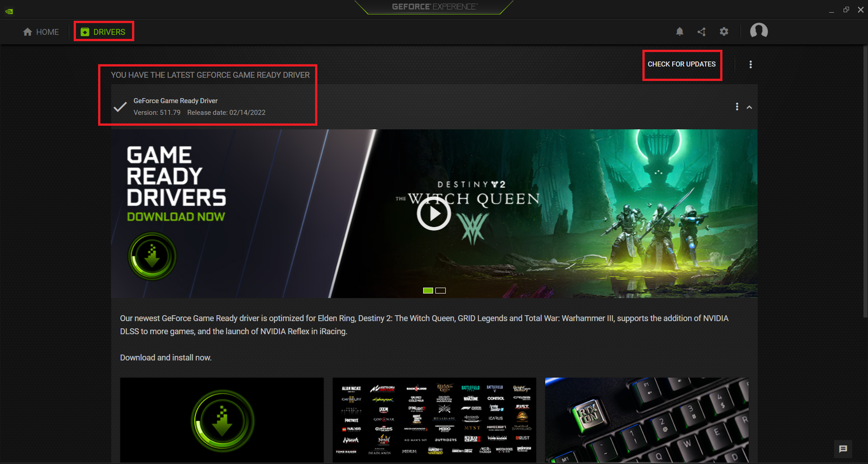Close the GeForce Experience window
The width and height of the screenshot is (868, 464).
coord(861,10)
